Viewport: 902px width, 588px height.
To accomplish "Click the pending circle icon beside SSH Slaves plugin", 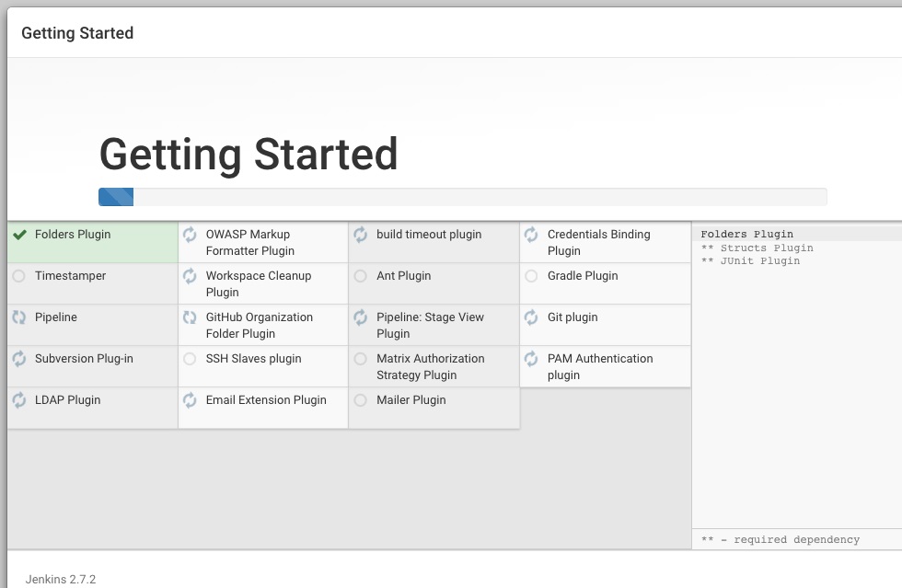I will [190, 359].
